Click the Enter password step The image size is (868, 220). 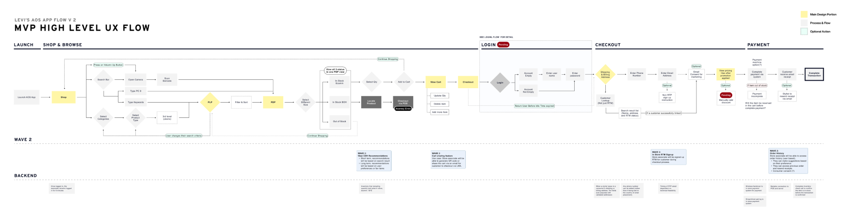pos(575,74)
